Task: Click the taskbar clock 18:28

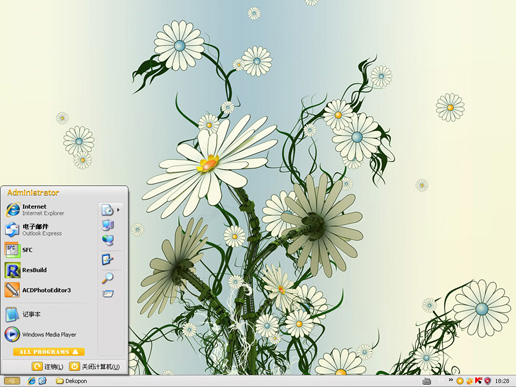Action: pos(502,381)
